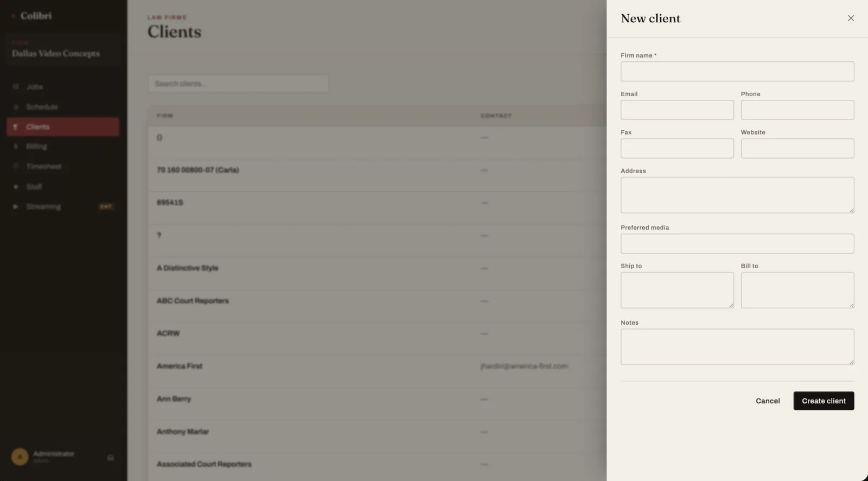Click the Timesheet sidebar icon

16,166
